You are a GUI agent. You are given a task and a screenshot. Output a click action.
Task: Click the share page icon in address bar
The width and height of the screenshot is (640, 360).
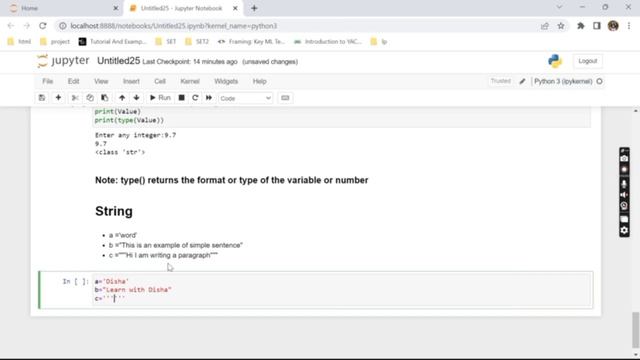tap(544, 26)
